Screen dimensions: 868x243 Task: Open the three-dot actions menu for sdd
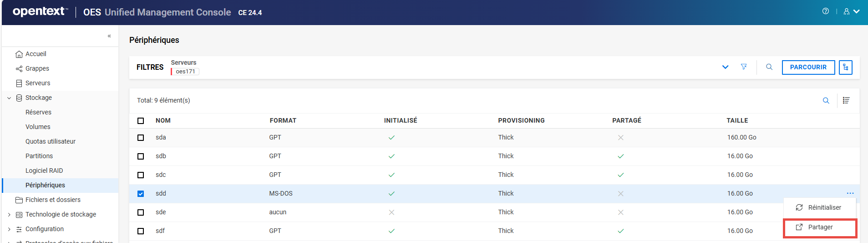[850, 193]
